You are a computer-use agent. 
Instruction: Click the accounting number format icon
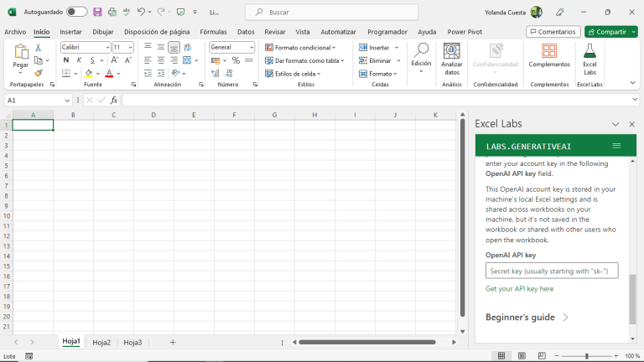click(x=216, y=60)
